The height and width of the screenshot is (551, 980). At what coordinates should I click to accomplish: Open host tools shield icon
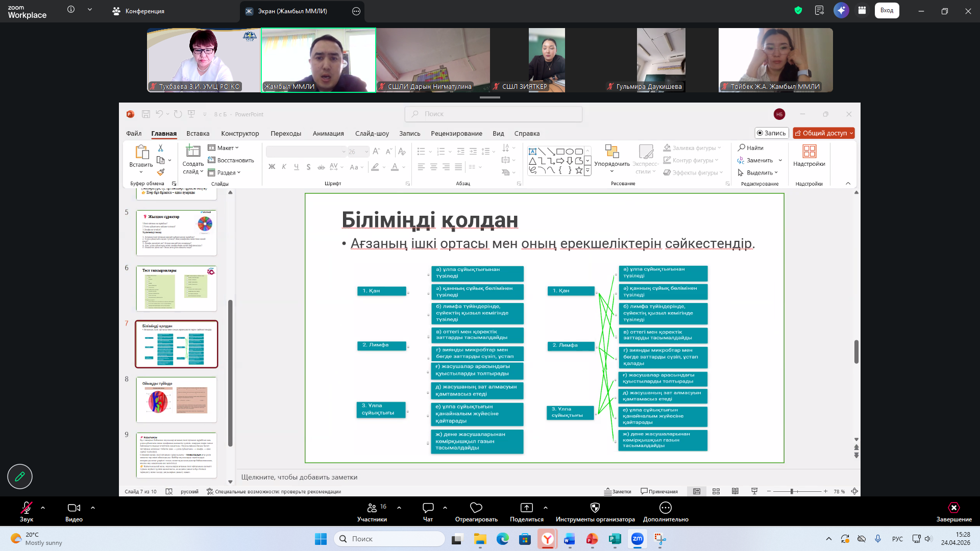pyautogui.click(x=595, y=508)
